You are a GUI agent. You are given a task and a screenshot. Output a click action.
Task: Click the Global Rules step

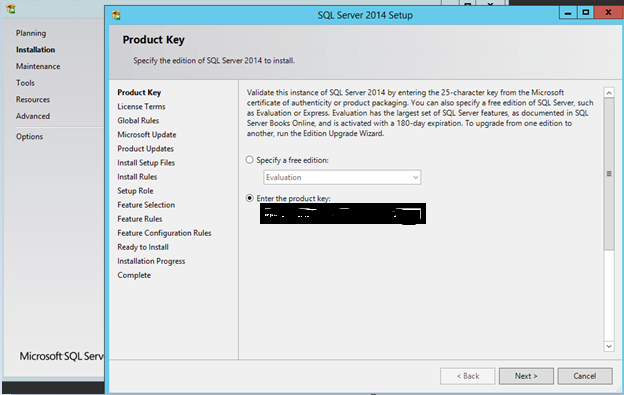click(x=138, y=121)
